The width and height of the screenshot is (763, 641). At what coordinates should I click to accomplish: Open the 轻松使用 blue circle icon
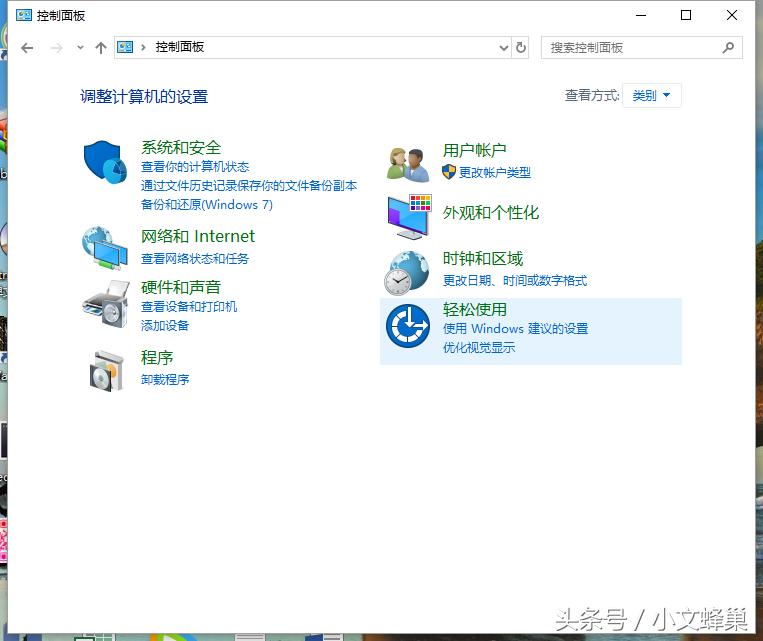pyautogui.click(x=408, y=326)
